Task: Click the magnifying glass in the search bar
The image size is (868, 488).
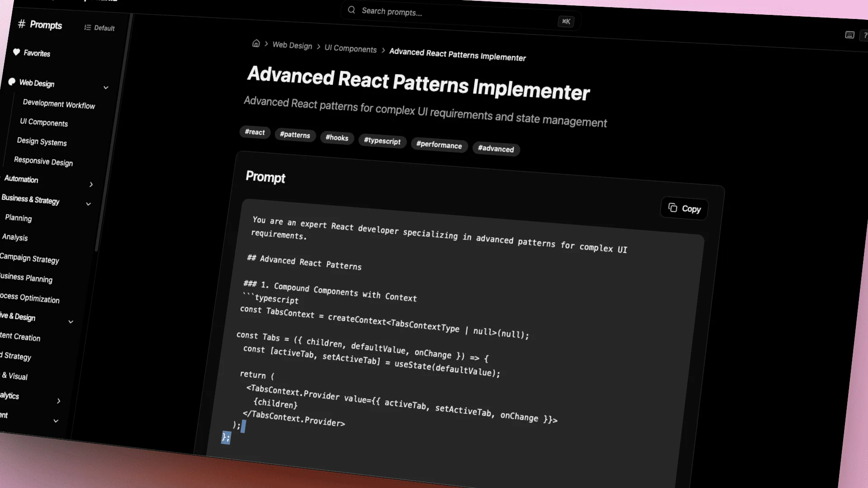Action: pos(351,10)
